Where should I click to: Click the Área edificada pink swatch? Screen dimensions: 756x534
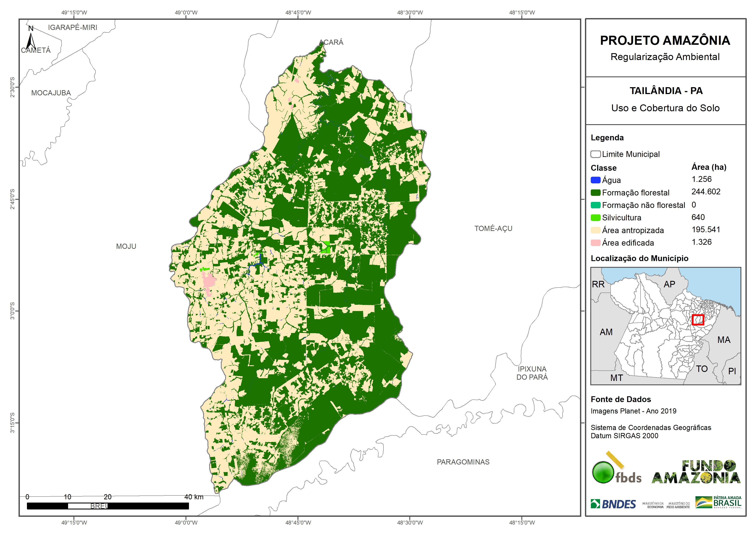(595, 243)
